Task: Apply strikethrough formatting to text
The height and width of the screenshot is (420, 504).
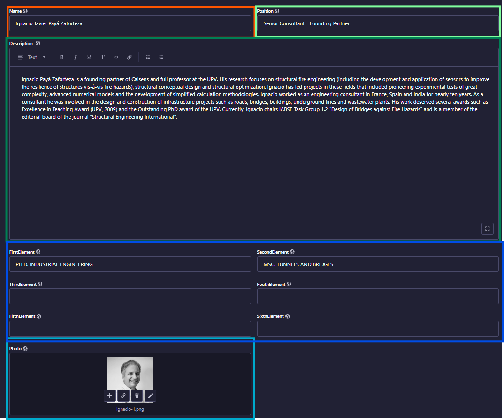Action: 102,57
